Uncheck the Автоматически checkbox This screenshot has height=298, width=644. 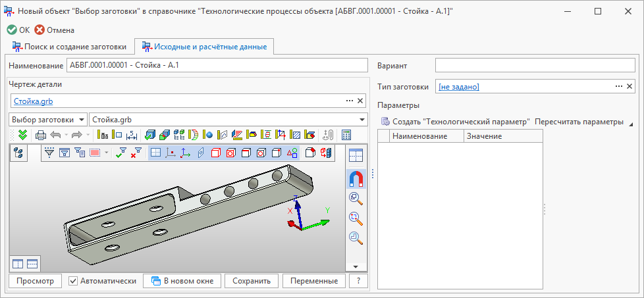tap(73, 281)
